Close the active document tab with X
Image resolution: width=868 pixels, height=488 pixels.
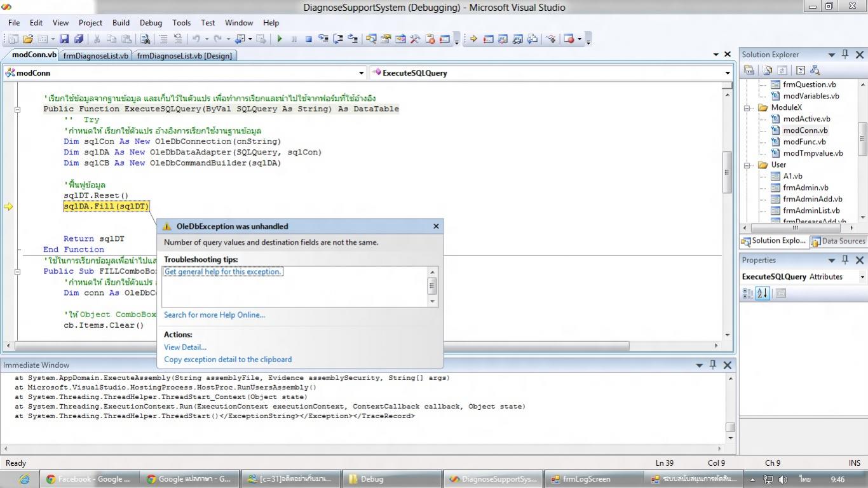[728, 55]
